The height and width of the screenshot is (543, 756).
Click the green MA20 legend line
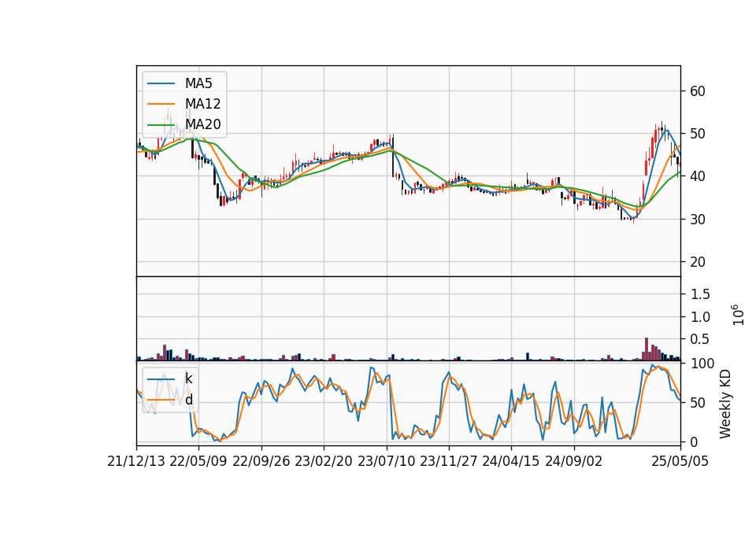pos(161,124)
